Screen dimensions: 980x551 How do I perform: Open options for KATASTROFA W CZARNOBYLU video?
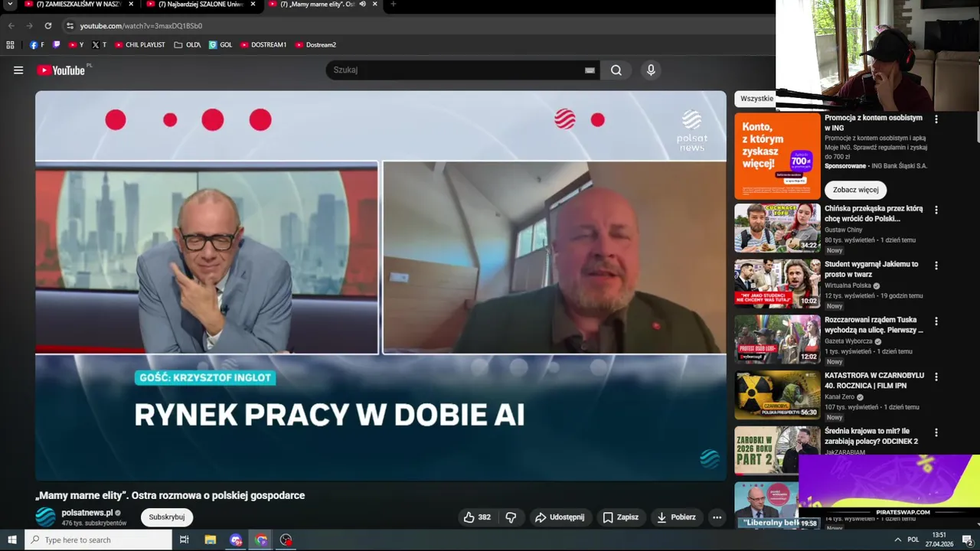click(936, 377)
